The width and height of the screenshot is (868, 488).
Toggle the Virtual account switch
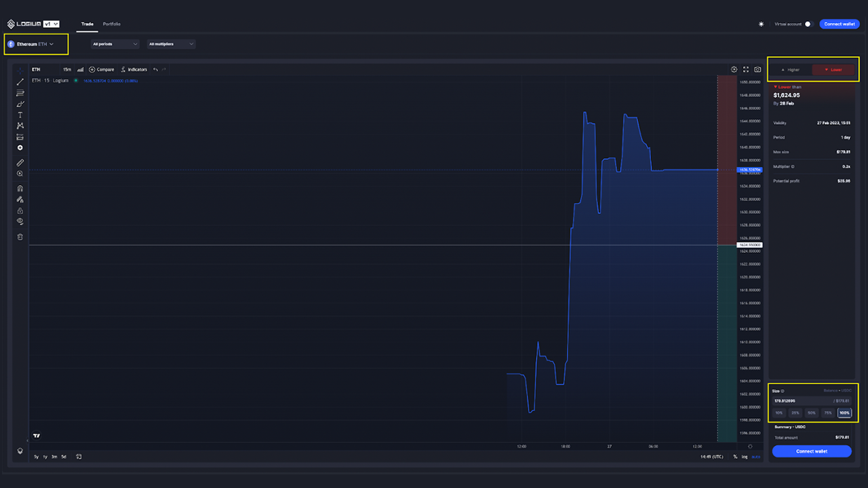pyautogui.click(x=807, y=24)
